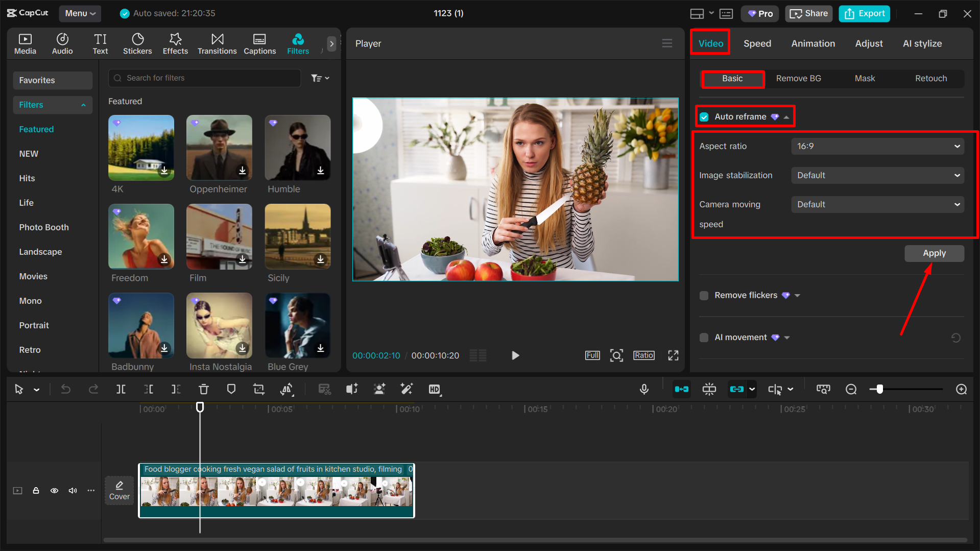Screen dimensions: 980x551
Task: Select the Oppenheimer filter thumbnail
Action: pyautogui.click(x=219, y=148)
